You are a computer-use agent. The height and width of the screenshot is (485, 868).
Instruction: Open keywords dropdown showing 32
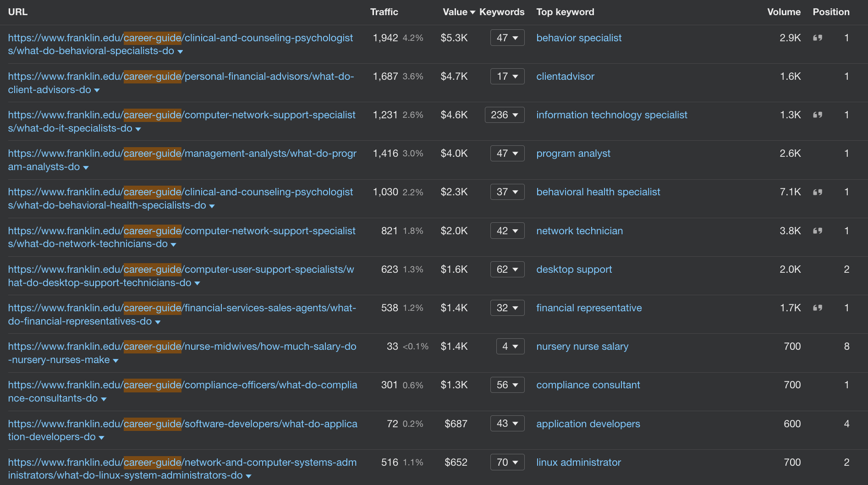[507, 308]
